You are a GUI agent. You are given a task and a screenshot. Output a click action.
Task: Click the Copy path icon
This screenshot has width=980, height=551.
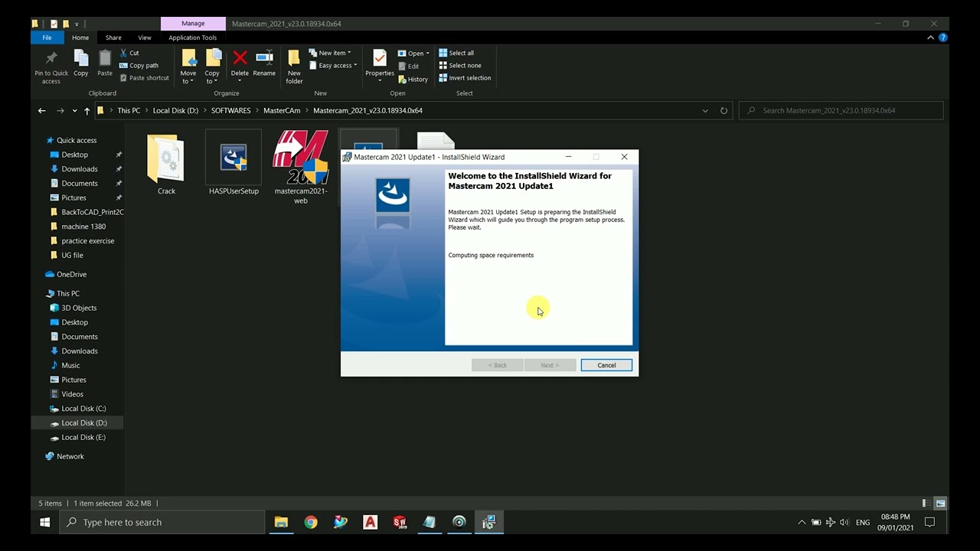click(x=123, y=65)
